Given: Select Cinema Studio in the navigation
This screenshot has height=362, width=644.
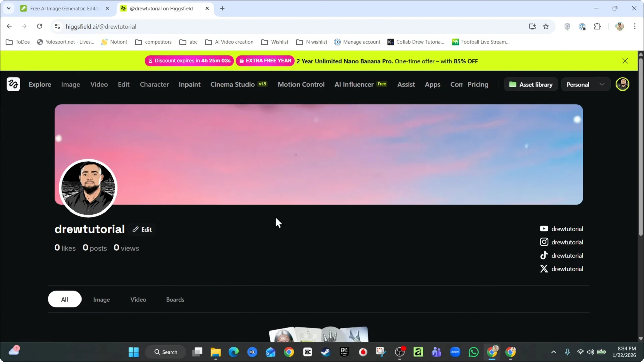Looking at the screenshot, I should click(x=232, y=84).
